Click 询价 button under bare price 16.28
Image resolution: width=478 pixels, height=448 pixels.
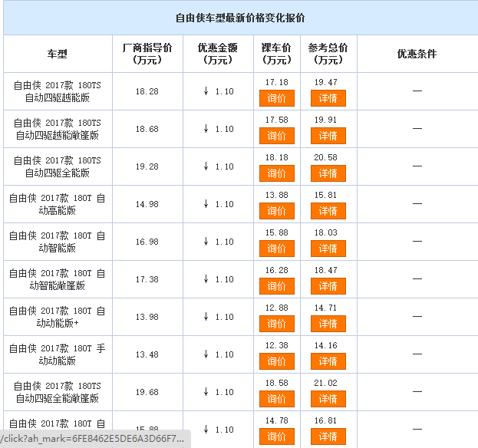coord(277,286)
